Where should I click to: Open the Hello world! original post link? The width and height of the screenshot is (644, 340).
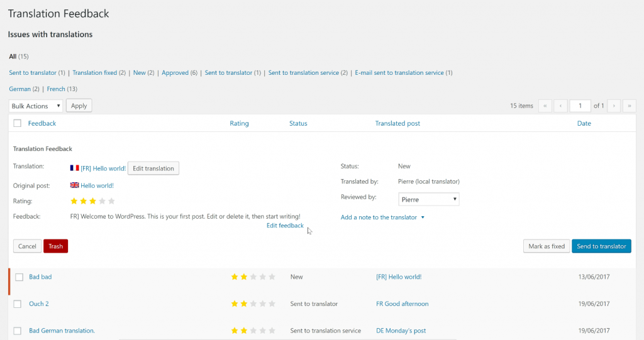tap(97, 185)
